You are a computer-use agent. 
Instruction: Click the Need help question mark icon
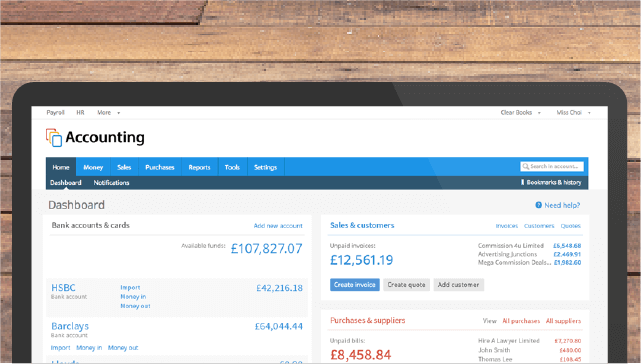538,205
